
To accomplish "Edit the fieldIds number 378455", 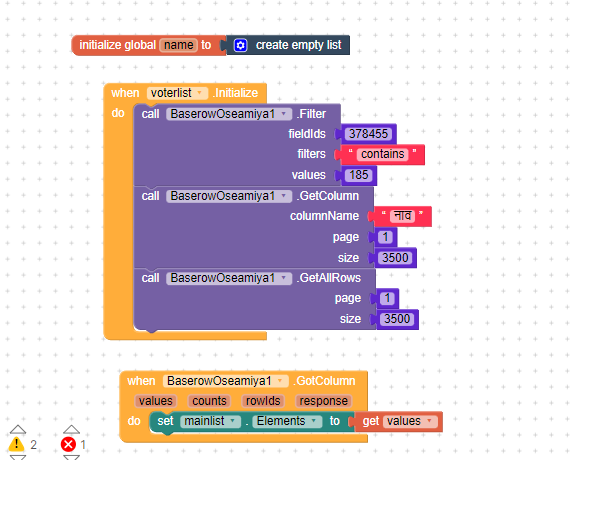I will (x=368, y=134).
